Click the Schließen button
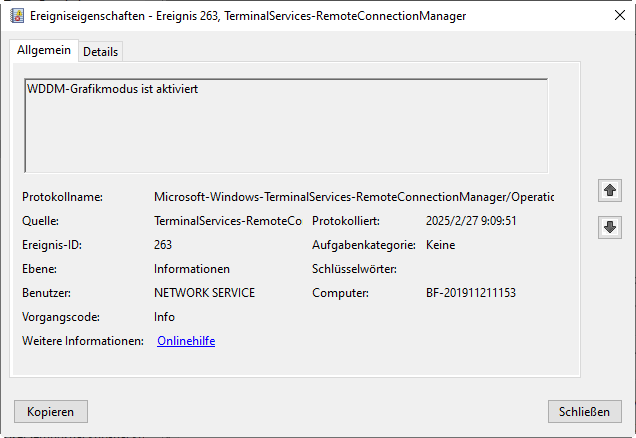Image resolution: width=636 pixels, height=438 pixels. [x=585, y=411]
